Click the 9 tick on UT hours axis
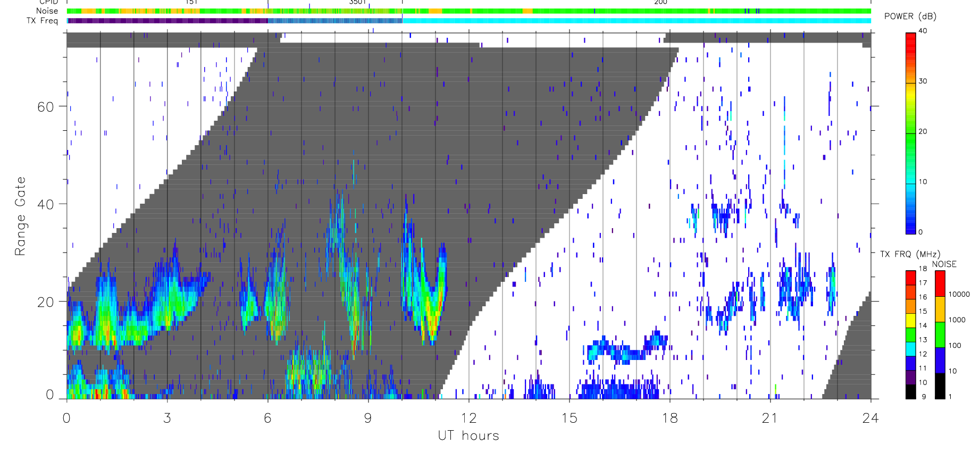This screenshot has width=980, height=452. (x=368, y=418)
